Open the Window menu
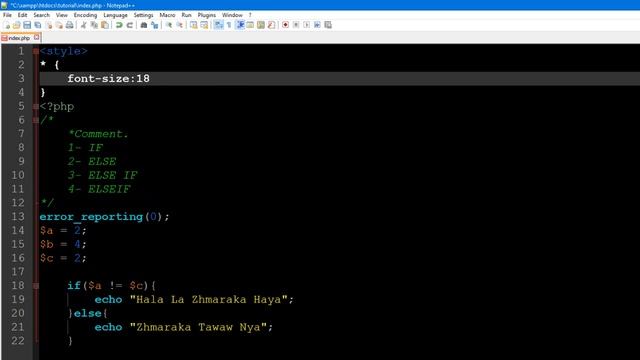The width and height of the screenshot is (640, 360). [x=232, y=15]
